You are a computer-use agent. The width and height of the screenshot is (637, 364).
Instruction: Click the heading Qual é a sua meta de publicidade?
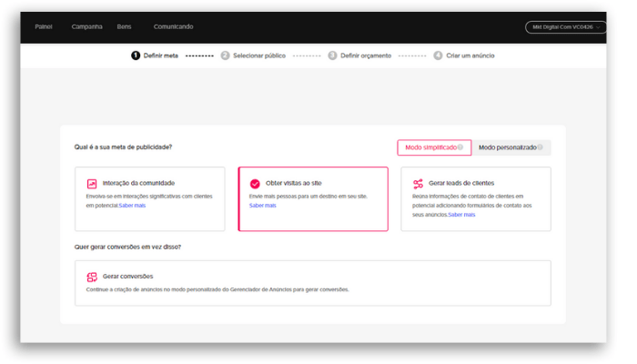[123, 147]
